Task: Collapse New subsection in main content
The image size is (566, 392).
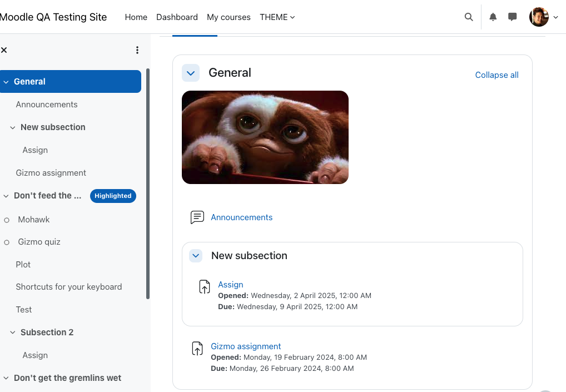Action: tap(196, 256)
